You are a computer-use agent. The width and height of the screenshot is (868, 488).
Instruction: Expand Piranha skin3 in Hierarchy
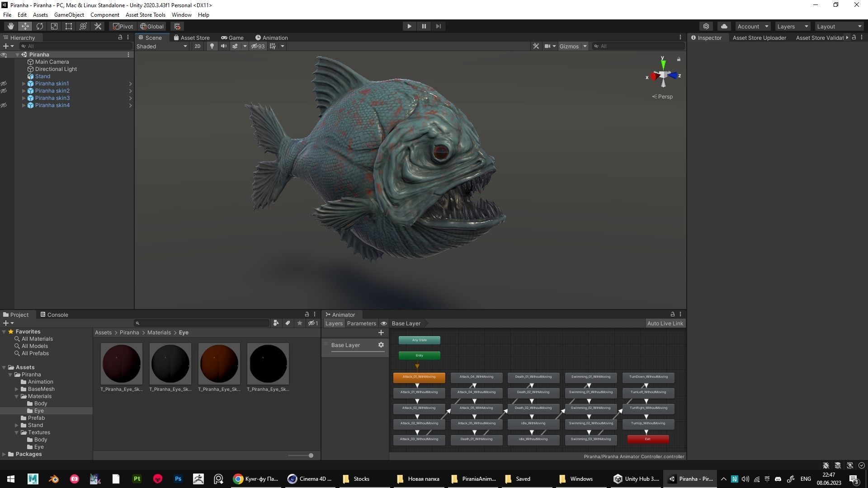[24, 98]
